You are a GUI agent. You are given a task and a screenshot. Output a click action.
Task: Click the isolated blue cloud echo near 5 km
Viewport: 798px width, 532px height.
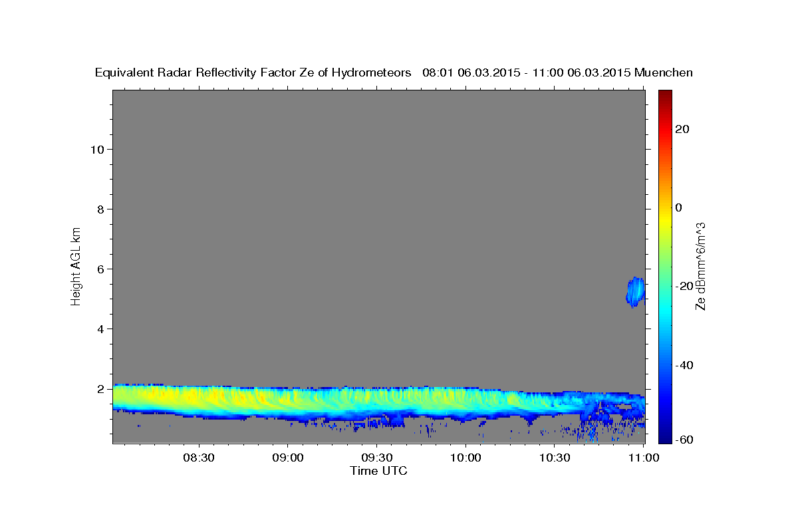tap(636, 292)
